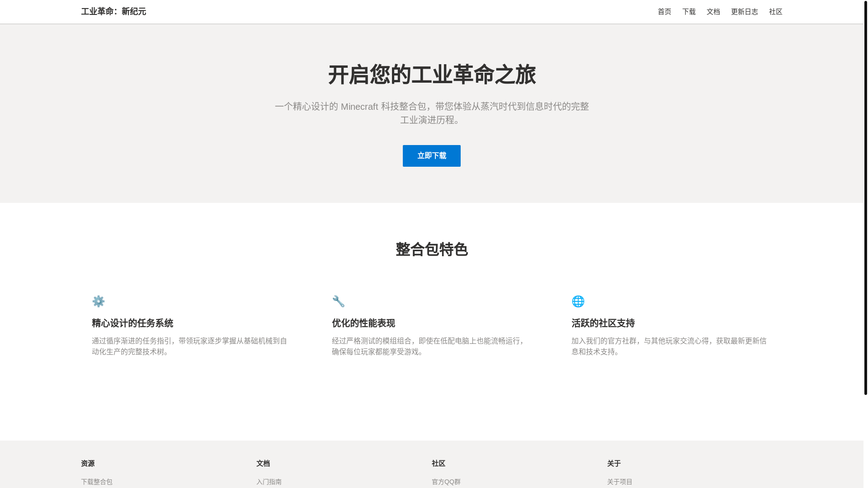Viewport: 868px width, 488px height.
Task: Open the 下载 nav item
Action: [689, 12]
